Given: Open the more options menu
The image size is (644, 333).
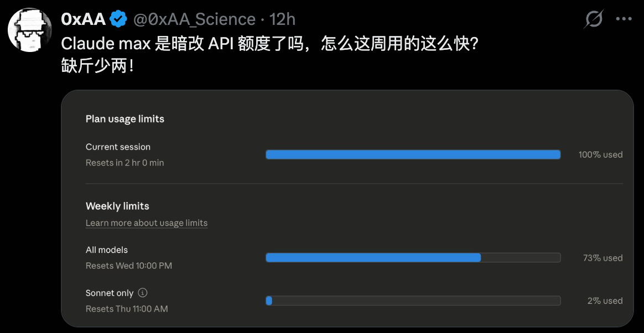Looking at the screenshot, I should pyautogui.click(x=624, y=18).
